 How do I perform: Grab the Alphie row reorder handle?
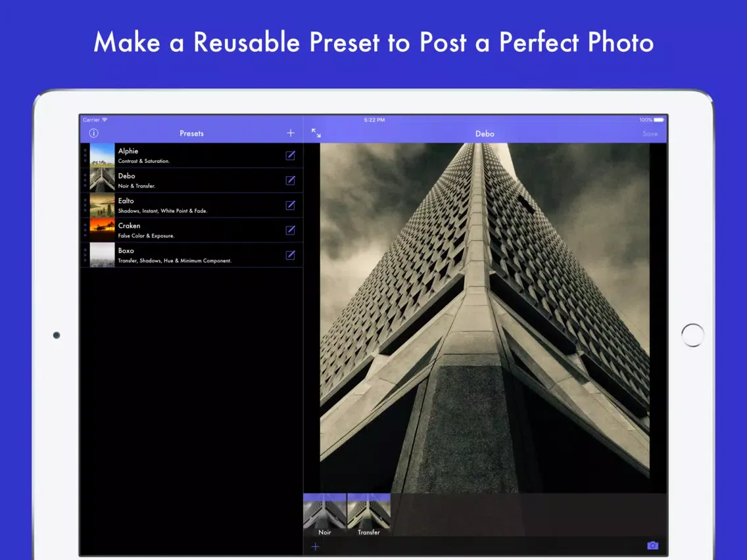(x=85, y=155)
